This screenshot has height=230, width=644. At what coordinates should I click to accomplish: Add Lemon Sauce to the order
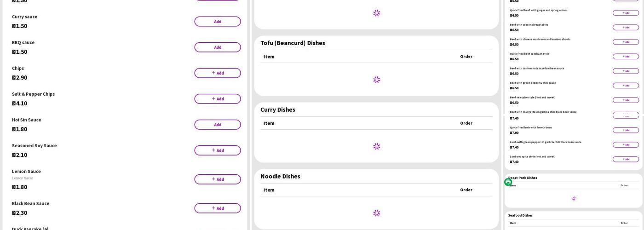coord(217,179)
